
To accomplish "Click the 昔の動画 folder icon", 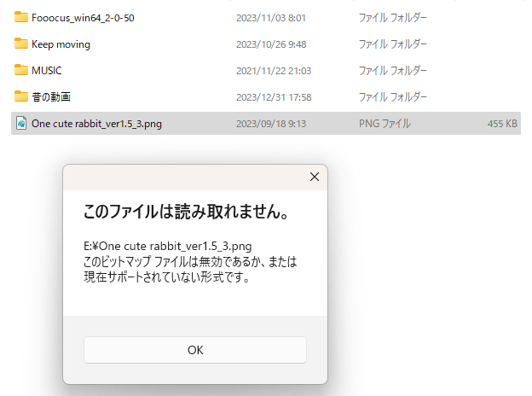I will pyautogui.click(x=21, y=96).
